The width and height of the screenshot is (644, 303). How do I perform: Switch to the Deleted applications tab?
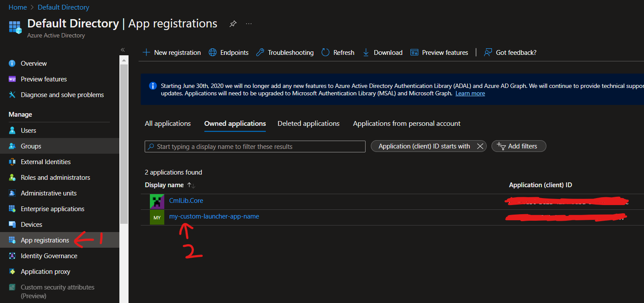click(308, 124)
